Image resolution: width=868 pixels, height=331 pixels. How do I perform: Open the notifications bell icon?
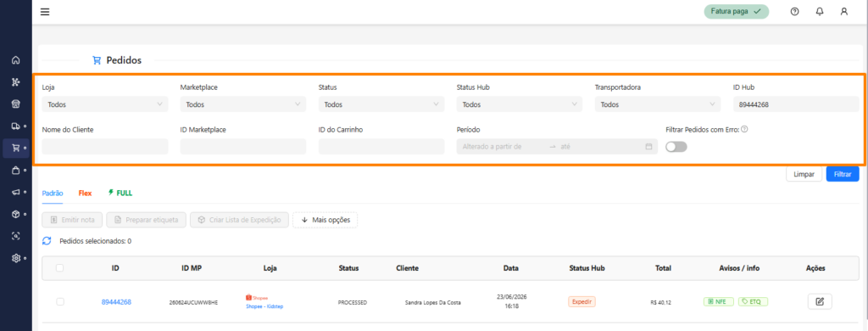pos(820,12)
